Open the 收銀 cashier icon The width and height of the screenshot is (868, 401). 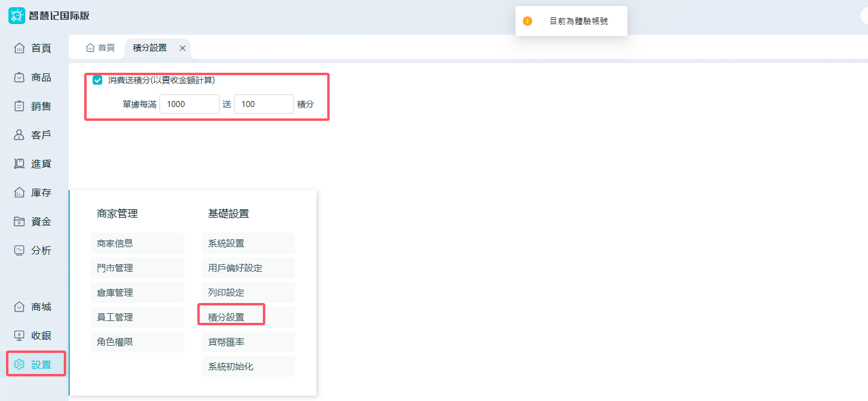pyautogui.click(x=19, y=335)
